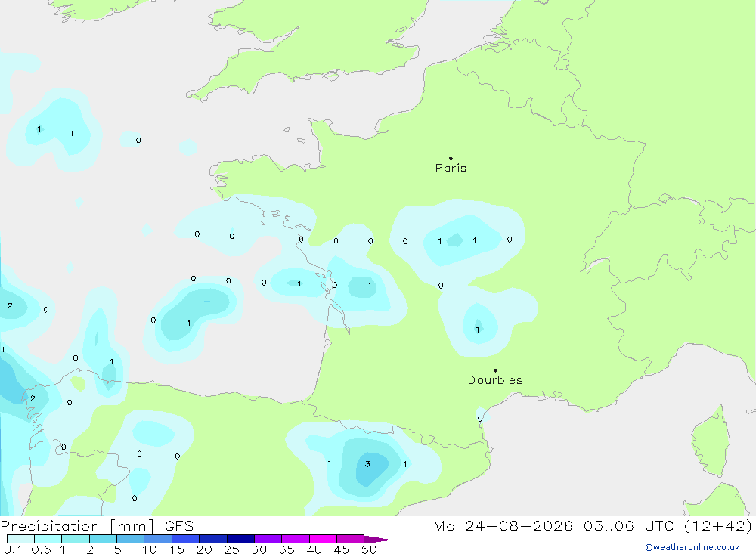
Task: Click the legend scale label '10'
Action: point(150,549)
